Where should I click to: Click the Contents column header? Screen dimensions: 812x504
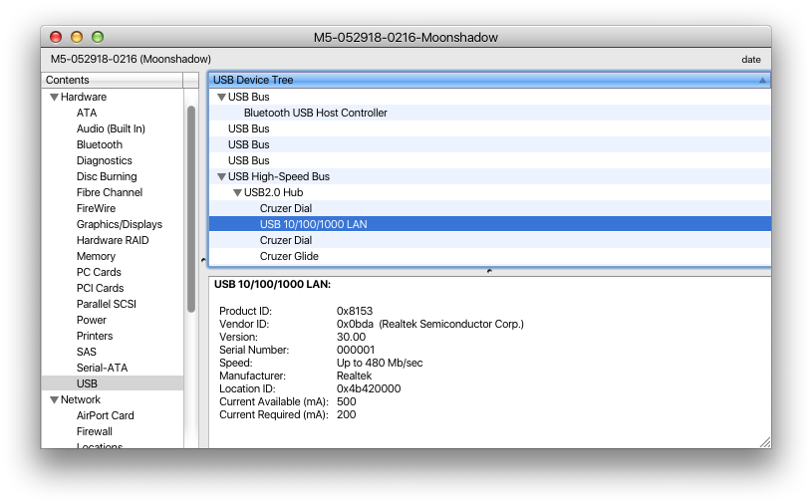pyautogui.click(x=112, y=80)
